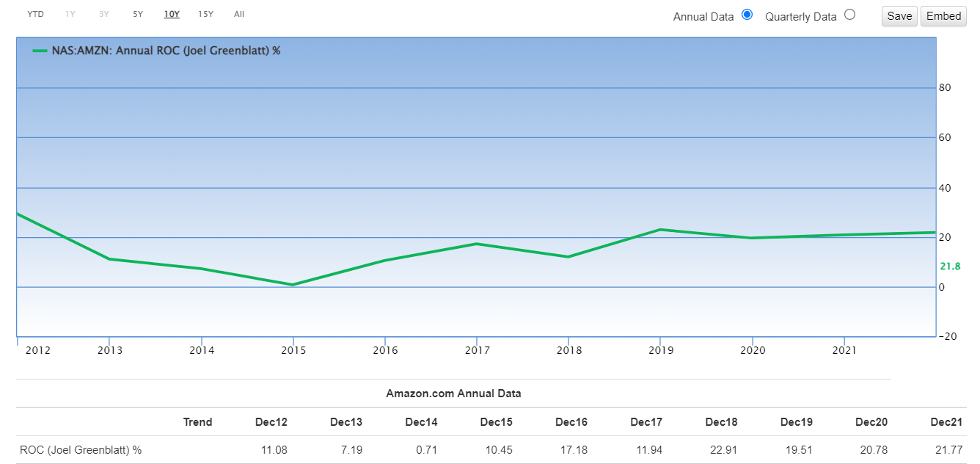This screenshot has height=464, width=980.
Task: Click the 2020 x-axis label
Action: 753,350
